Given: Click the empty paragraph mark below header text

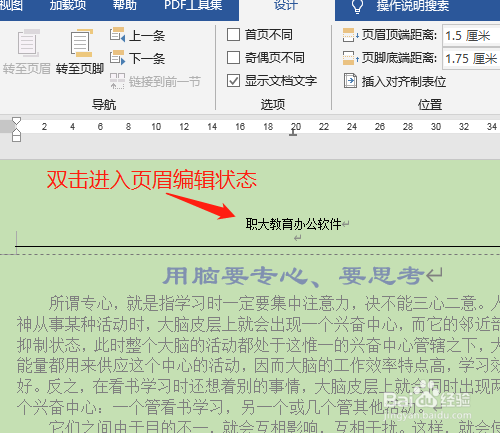Looking at the screenshot, I should coord(297,238).
